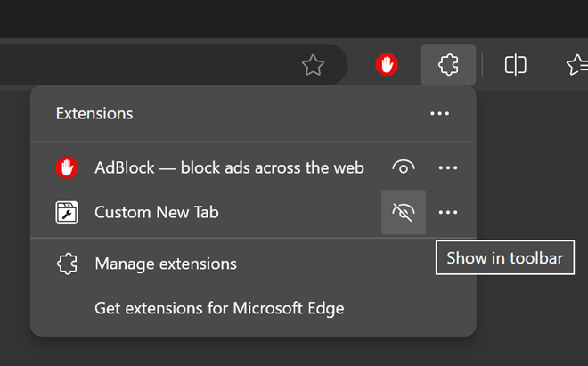Hide AdBlock from toolbar using its eye icon
The image size is (588, 366).
point(404,167)
